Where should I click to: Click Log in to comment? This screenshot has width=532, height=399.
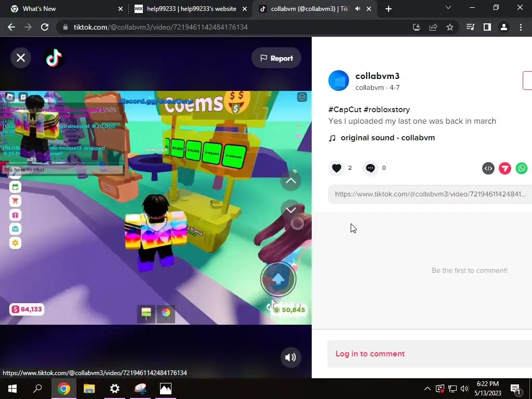pyautogui.click(x=370, y=353)
